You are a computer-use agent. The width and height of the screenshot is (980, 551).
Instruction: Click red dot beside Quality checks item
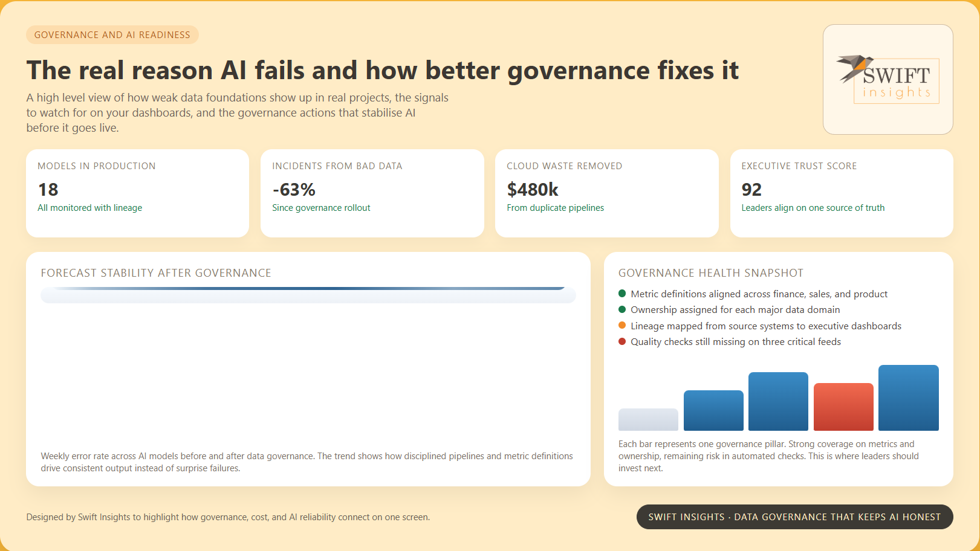pyautogui.click(x=622, y=341)
